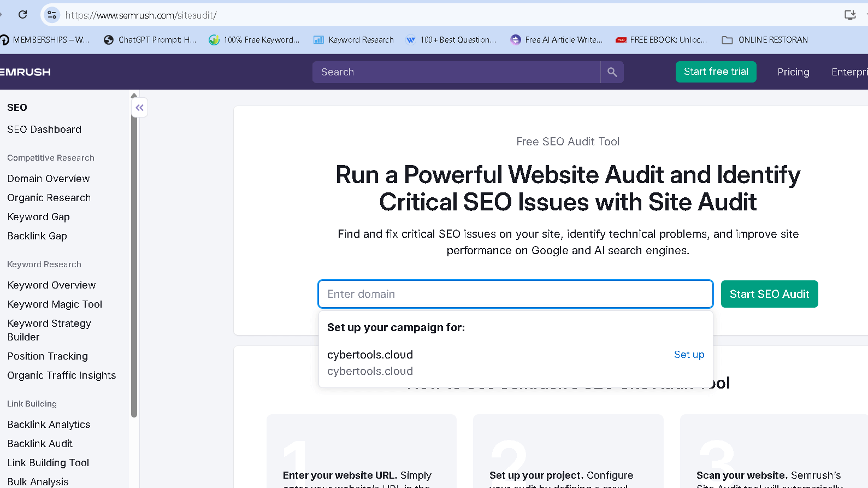Open Link Building Tool in sidebar
868x488 pixels.
point(48,463)
